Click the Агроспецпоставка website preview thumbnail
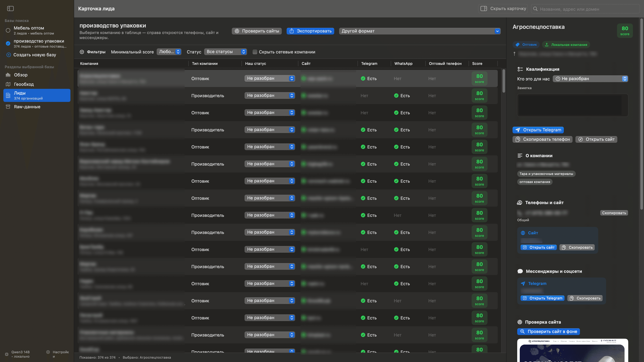Image resolution: width=644 pixels, height=362 pixels. (x=573, y=350)
